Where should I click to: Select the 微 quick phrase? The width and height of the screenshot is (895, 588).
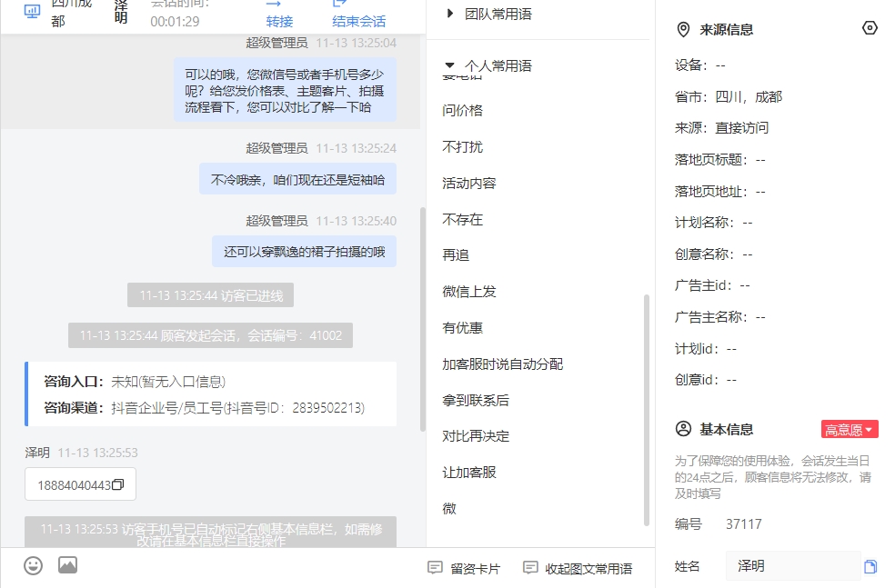tap(449, 508)
